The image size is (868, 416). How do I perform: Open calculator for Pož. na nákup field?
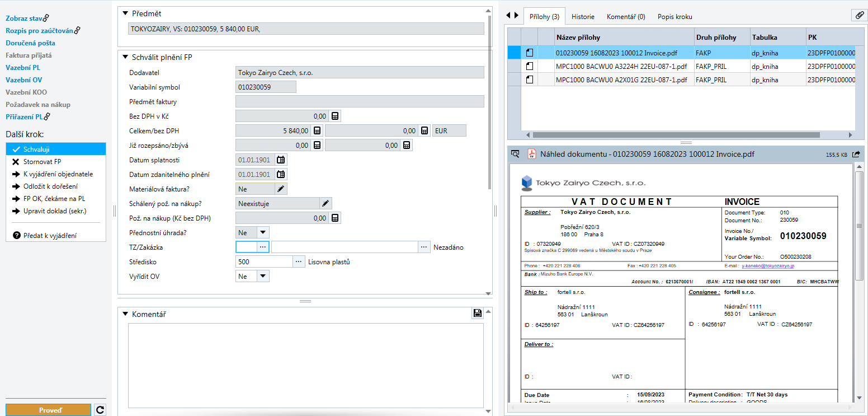(334, 218)
